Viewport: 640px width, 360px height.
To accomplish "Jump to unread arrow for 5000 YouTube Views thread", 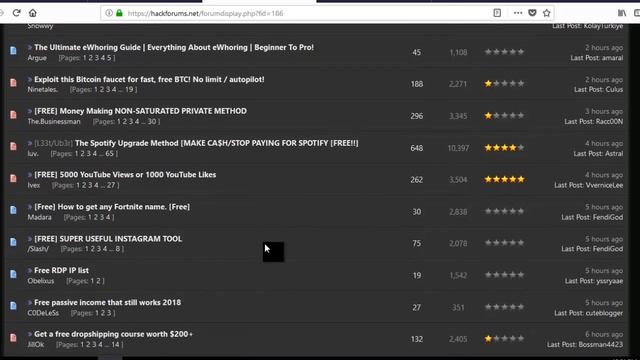I will 30,175.
